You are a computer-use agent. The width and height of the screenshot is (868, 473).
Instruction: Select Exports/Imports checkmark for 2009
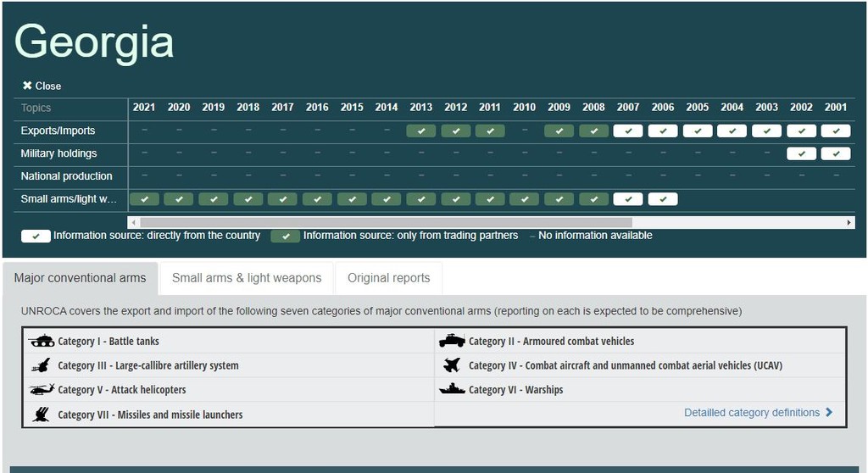pyautogui.click(x=559, y=131)
